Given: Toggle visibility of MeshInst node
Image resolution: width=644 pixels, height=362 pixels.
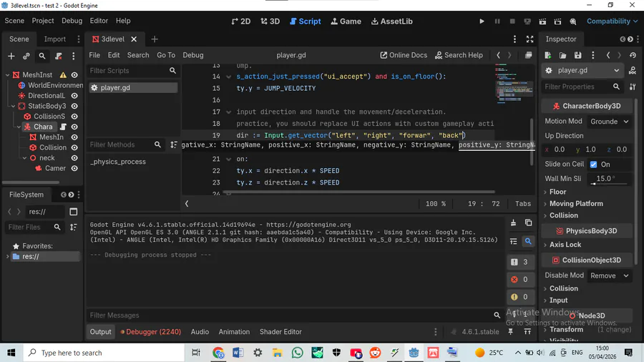Looking at the screenshot, I should click(74, 75).
